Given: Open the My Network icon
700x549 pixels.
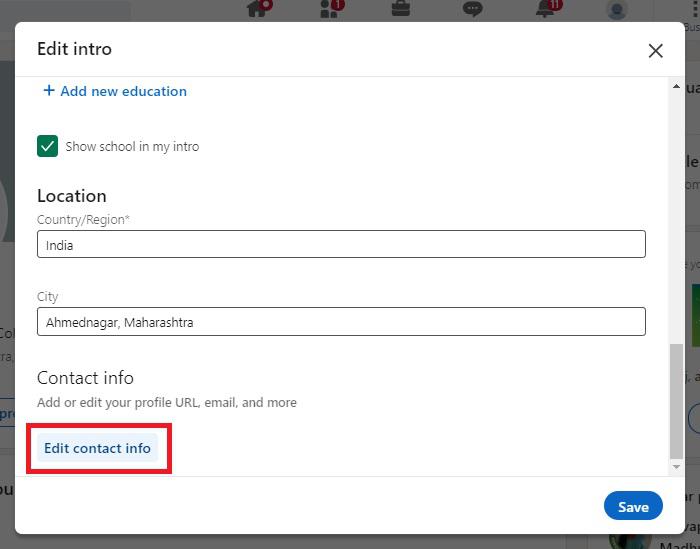Looking at the screenshot, I should tap(329, 9).
